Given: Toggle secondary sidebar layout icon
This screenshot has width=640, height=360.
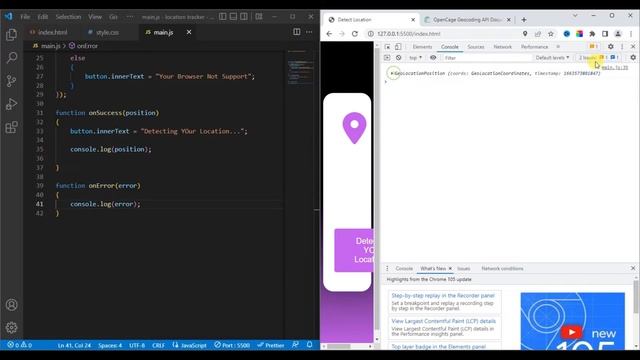Looking at the screenshot, I should [244, 17].
